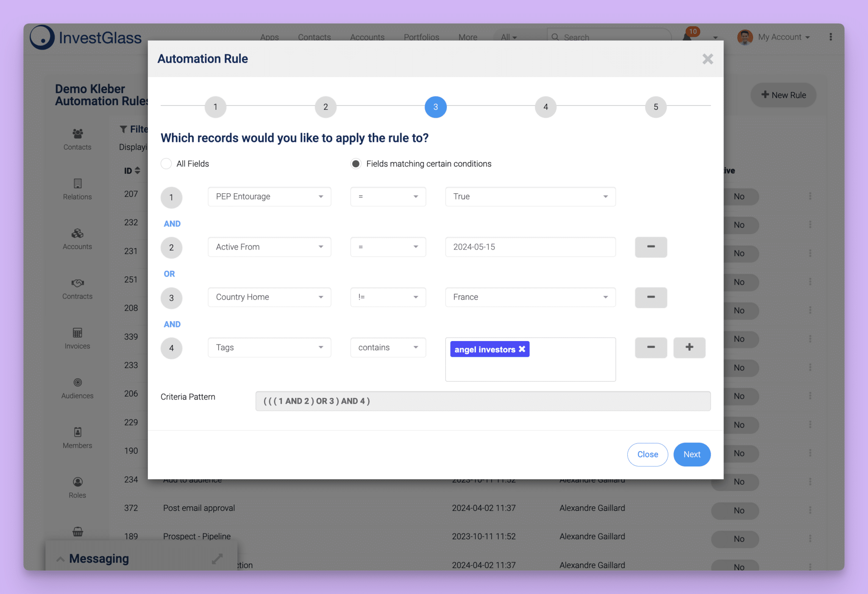Select the All Fields radio button
Viewport: 868px width, 594px height.
(x=166, y=164)
